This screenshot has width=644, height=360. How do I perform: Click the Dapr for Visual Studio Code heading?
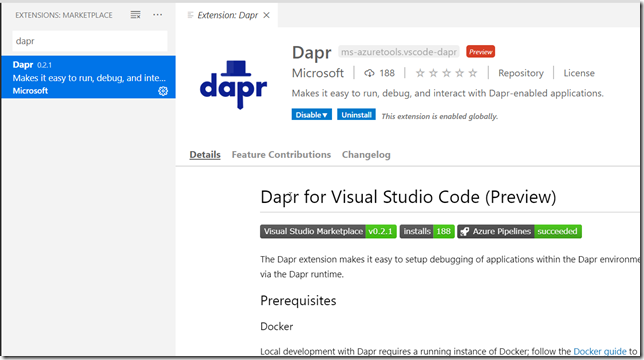tap(408, 197)
